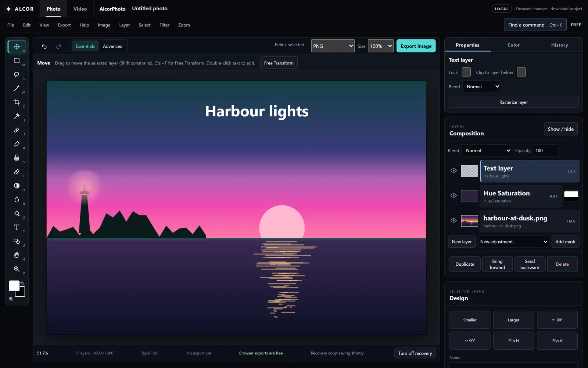Open the PNG export format dropdown
Screen dimensions: 588x368
point(333,46)
